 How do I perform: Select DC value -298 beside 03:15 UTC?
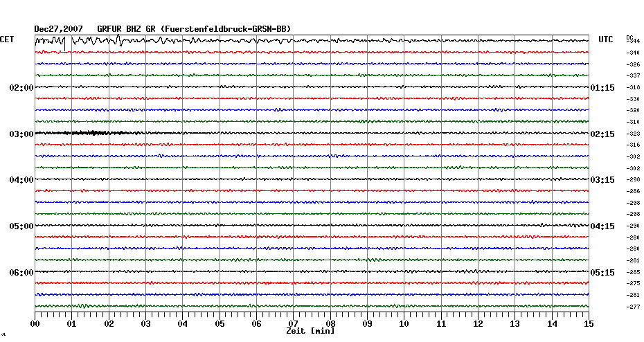tap(634, 180)
